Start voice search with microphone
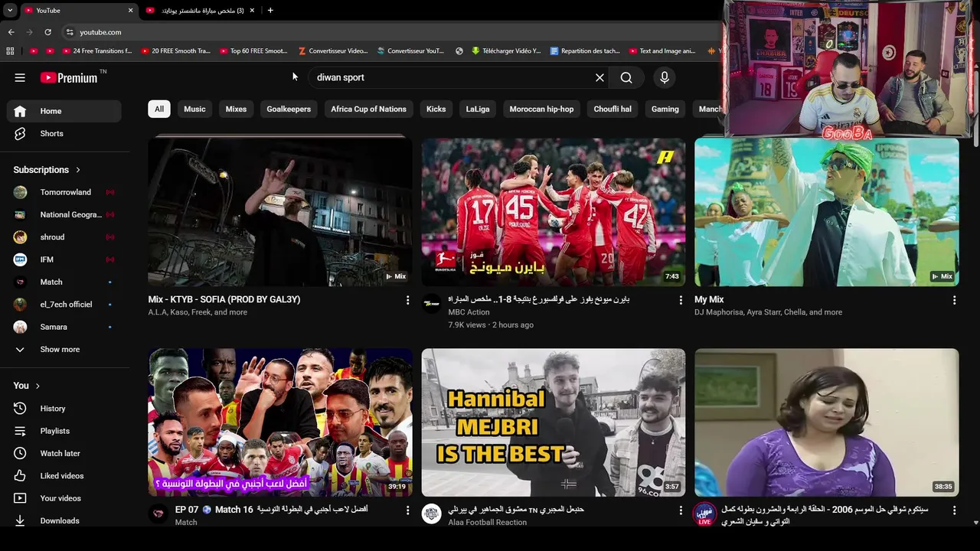 click(x=665, y=77)
